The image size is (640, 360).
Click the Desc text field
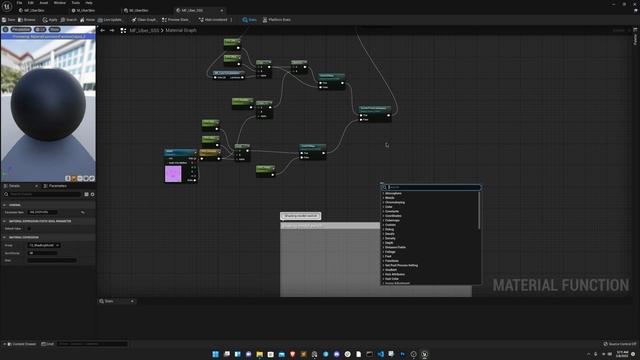click(52, 260)
